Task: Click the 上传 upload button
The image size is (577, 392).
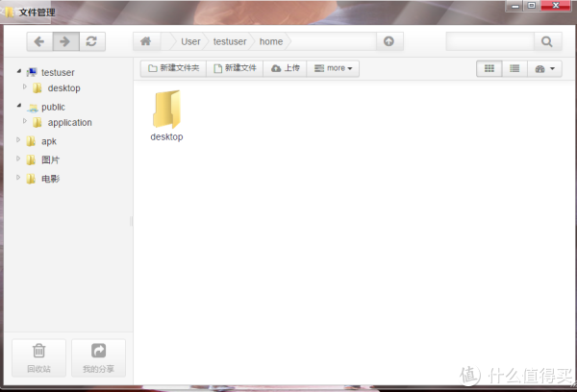Action: [286, 68]
